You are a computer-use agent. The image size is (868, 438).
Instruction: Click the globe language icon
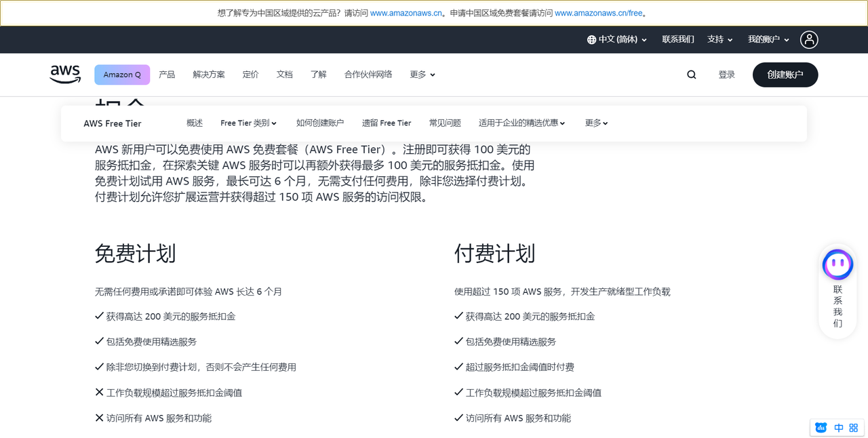click(x=591, y=40)
